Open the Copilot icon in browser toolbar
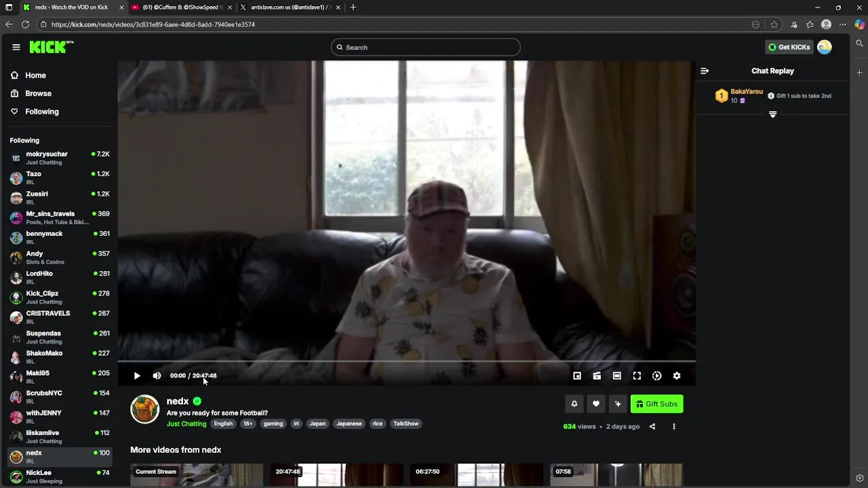868x488 pixels. click(860, 24)
